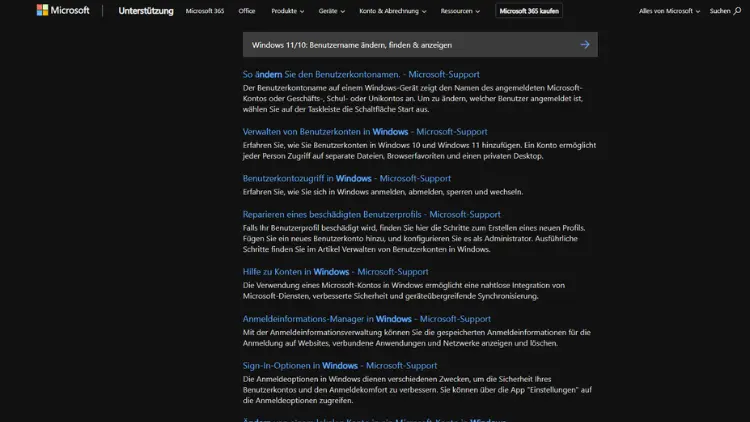Open 'Sign-In-Optionen in Windows' result
The height and width of the screenshot is (422, 750).
pyautogui.click(x=340, y=366)
